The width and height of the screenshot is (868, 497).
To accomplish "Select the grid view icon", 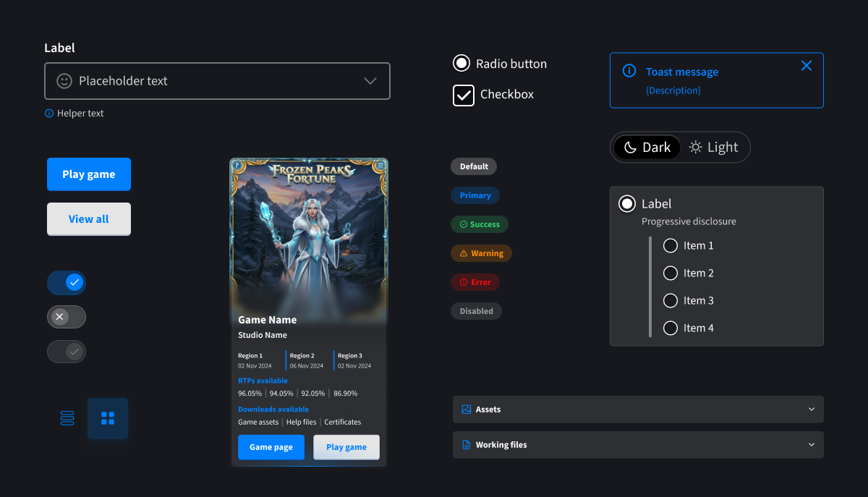I will 107,418.
